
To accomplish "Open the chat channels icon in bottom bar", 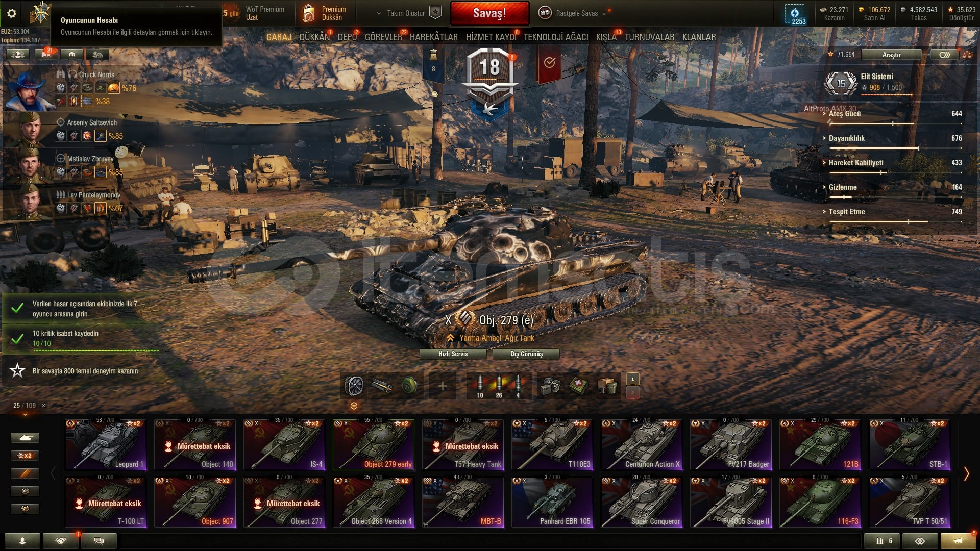I will [99, 541].
